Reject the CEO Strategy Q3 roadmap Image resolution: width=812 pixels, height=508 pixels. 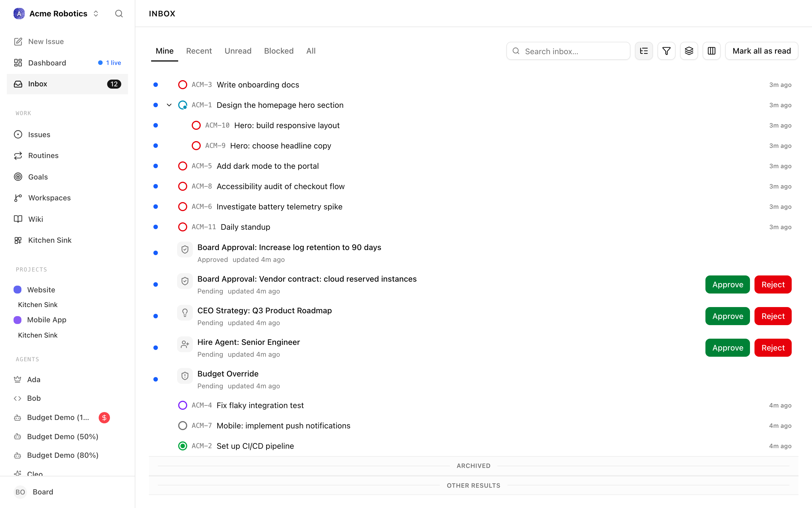(x=773, y=316)
